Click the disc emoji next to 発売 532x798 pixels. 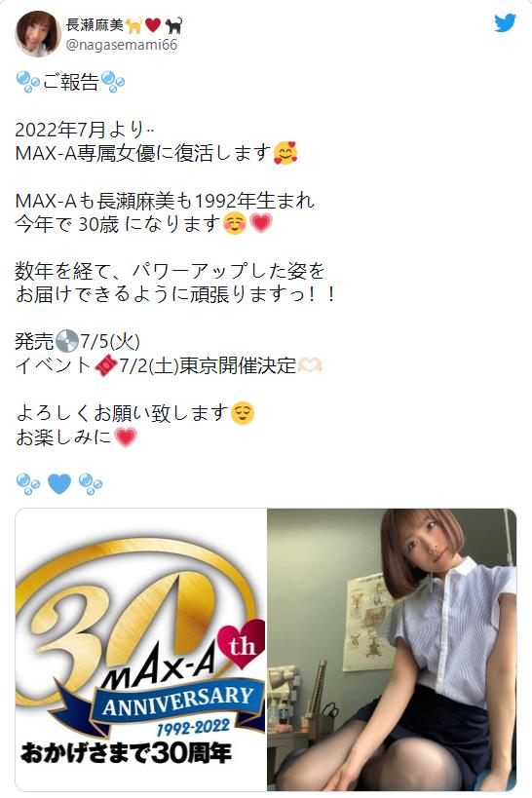point(66,341)
